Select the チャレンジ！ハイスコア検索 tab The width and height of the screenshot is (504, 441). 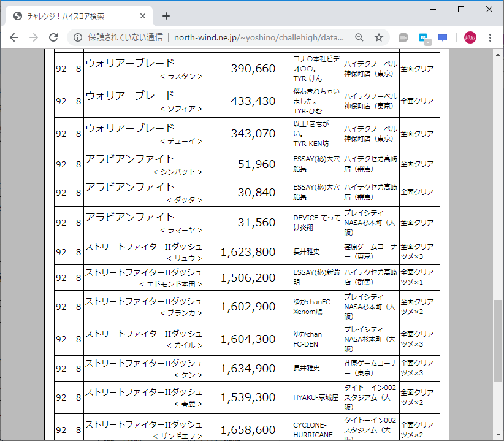78,16
